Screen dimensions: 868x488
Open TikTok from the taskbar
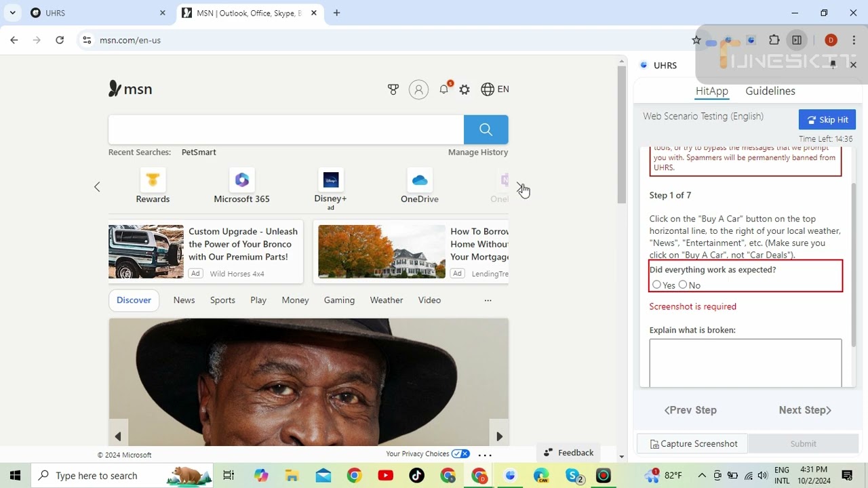[x=417, y=476]
